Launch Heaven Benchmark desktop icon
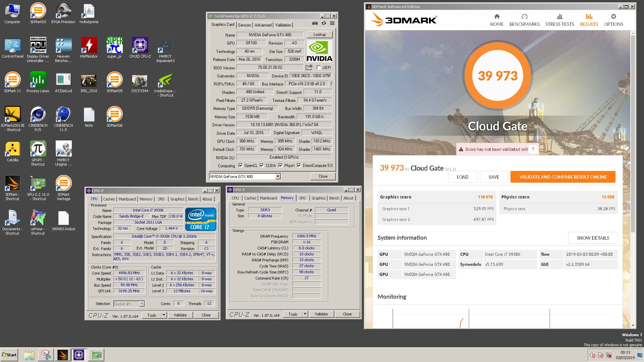Image resolution: width=644 pixels, height=362 pixels. 63,49
